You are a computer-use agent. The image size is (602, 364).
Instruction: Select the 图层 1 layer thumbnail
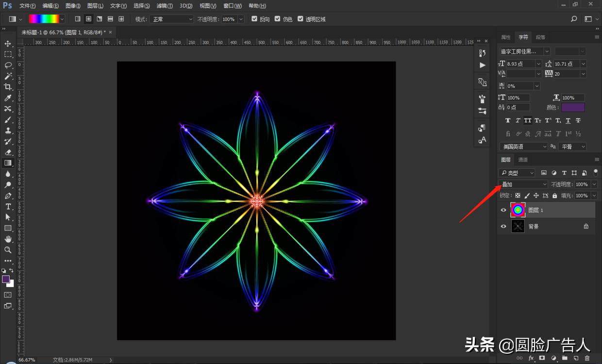518,210
